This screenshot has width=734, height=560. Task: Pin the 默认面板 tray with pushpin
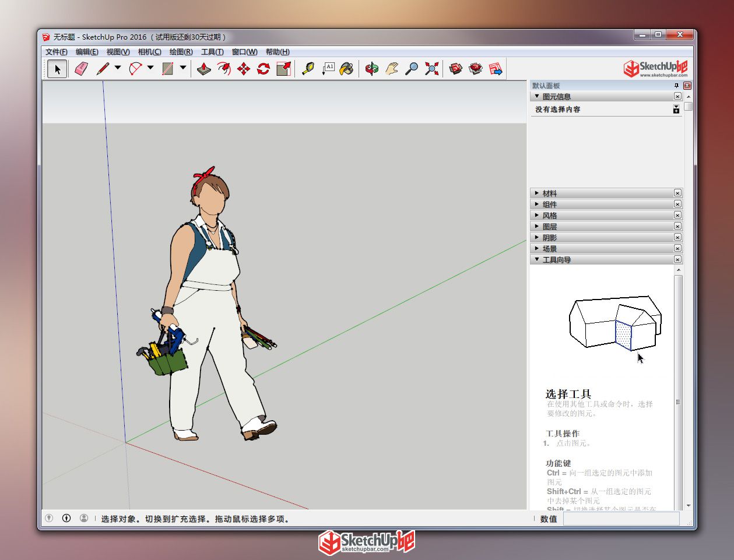676,86
